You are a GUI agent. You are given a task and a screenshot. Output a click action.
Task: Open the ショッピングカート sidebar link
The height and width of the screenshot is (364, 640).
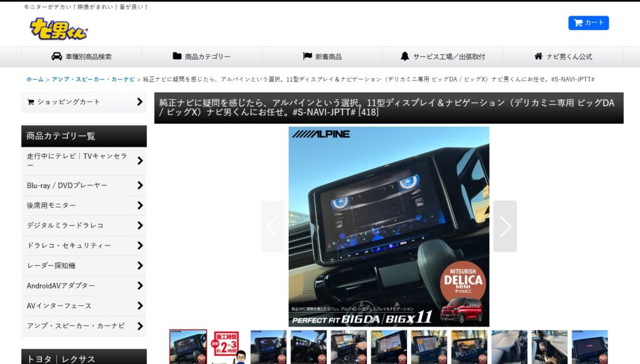(84, 102)
